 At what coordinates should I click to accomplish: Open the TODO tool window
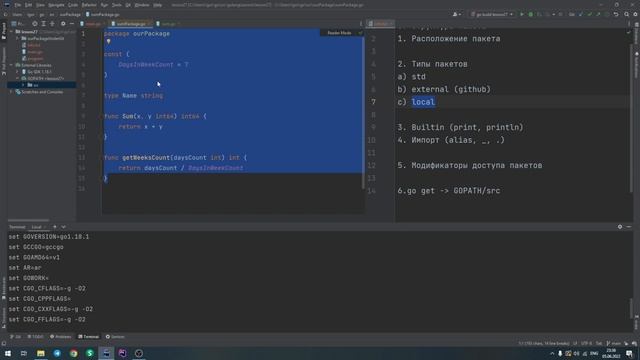coord(35,337)
